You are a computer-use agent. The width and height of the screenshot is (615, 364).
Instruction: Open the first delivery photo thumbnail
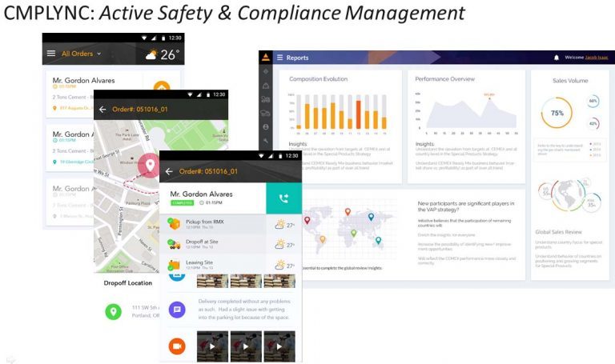[x=212, y=281]
